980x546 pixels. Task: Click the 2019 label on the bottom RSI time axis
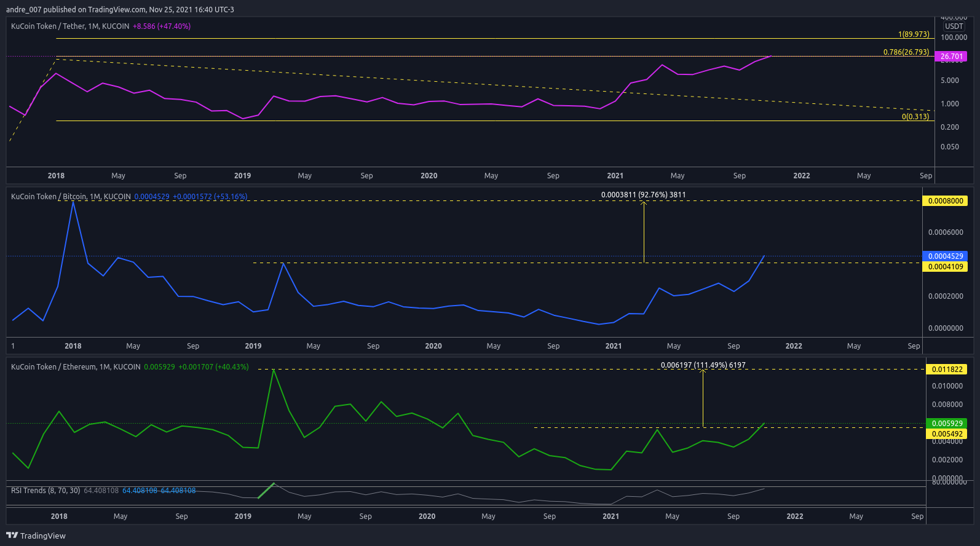pyautogui.click(x=243, y=516)
